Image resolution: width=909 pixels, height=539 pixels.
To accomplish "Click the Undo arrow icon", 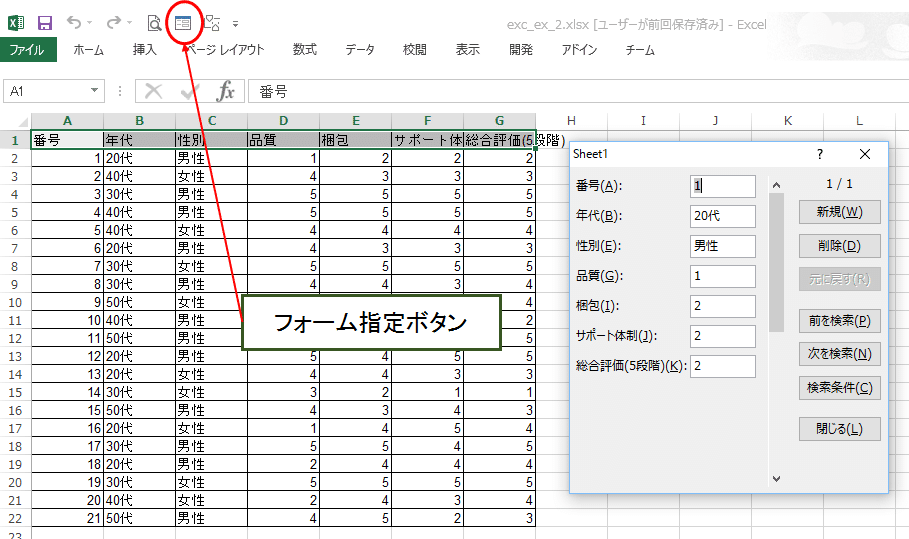I will coord(74,23).
